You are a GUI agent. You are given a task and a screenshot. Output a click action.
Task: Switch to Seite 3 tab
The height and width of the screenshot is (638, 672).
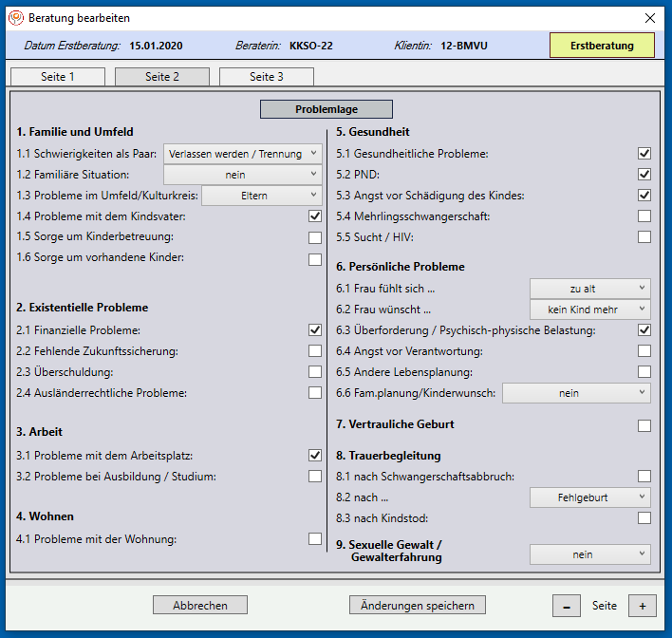click(x=267, y=77)
